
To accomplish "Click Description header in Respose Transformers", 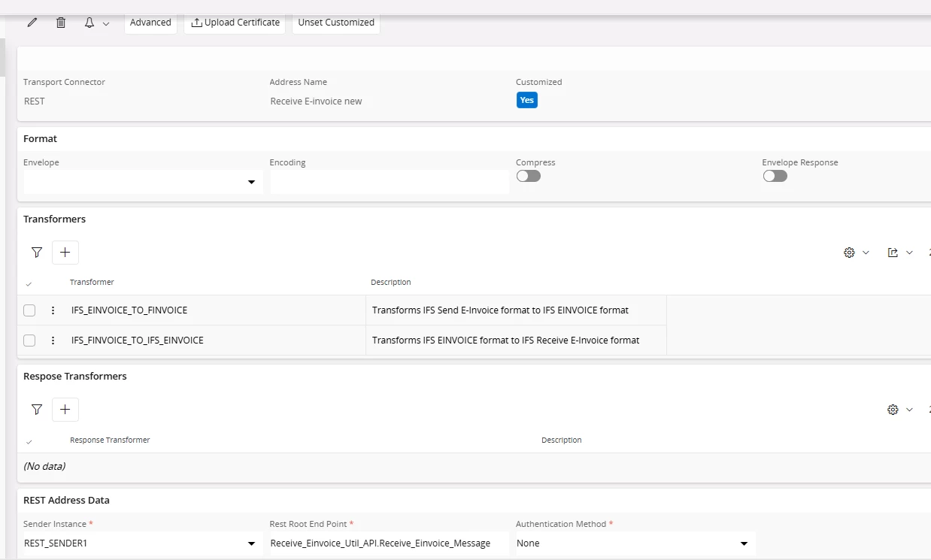I will (562, 440).
